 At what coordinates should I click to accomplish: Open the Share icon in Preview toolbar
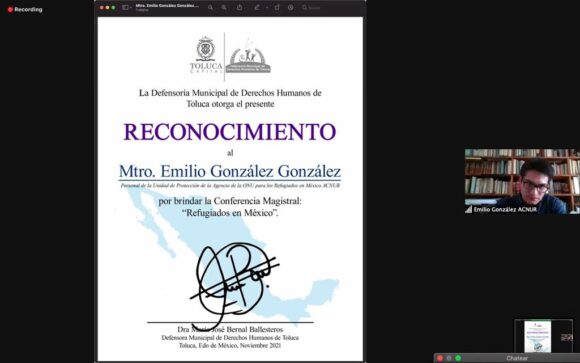click(x=240, y=7)
